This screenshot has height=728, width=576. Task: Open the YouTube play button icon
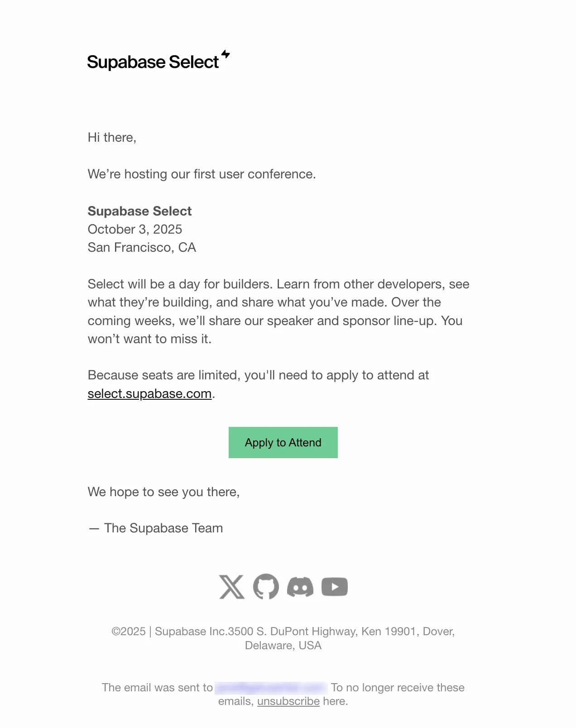click(335, 586)
